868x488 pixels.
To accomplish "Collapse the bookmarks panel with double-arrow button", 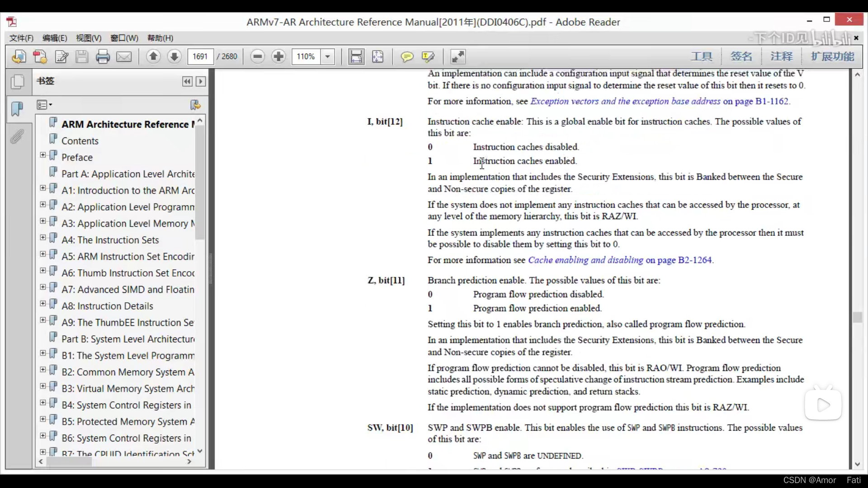I will [187, 81].
